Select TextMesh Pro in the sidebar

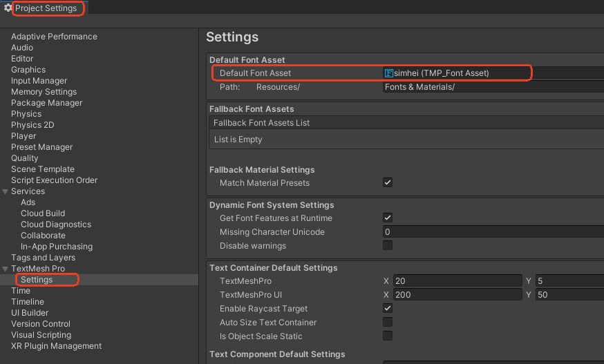point(38,269)
